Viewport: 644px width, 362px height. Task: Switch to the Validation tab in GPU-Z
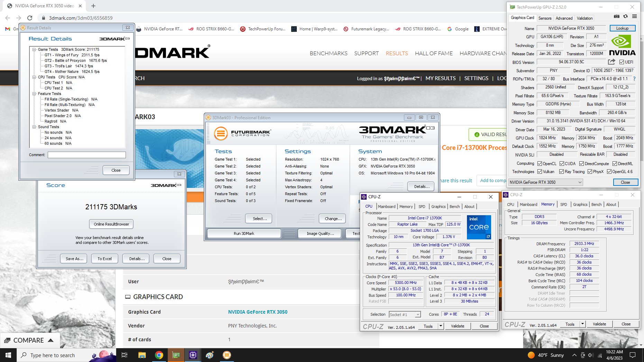[585, 18]
